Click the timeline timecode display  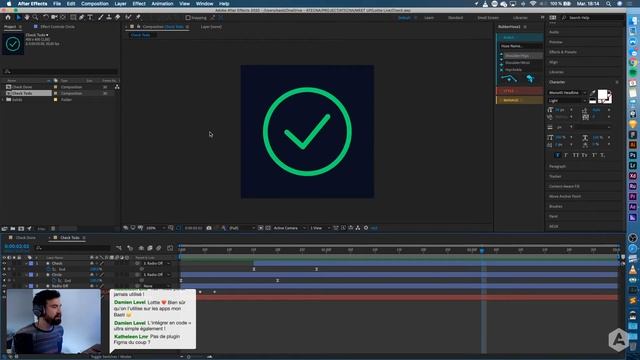click(17, 247)
